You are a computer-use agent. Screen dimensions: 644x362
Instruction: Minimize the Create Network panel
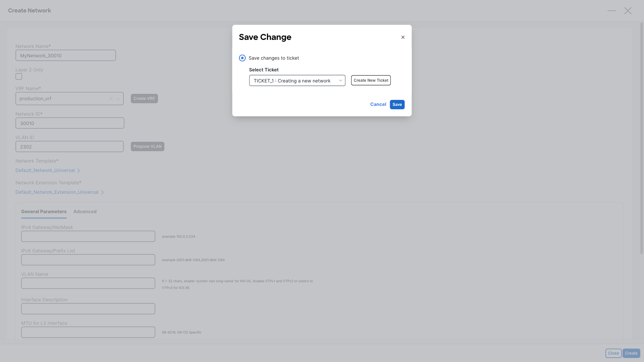(611, 11)
